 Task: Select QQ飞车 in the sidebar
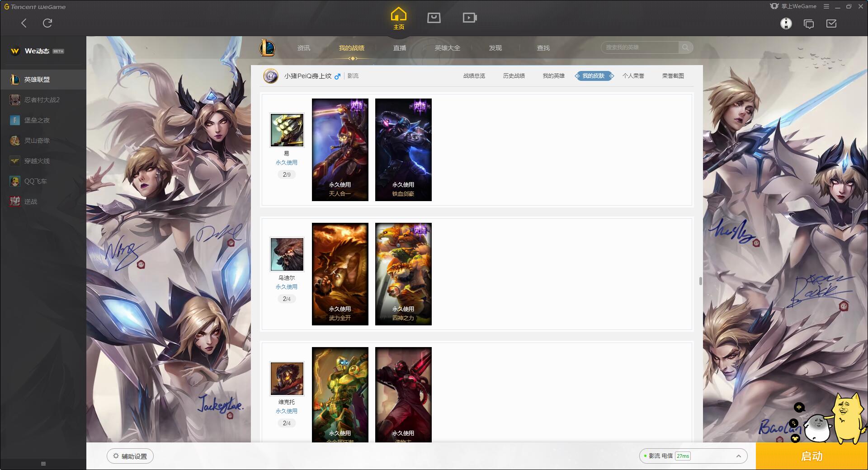(43, 181)
